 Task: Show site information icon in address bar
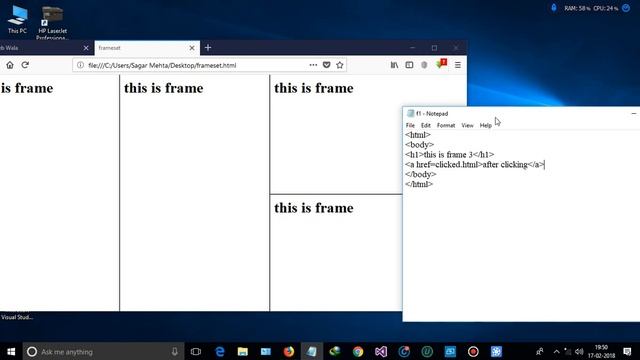(x=80, y=65)
